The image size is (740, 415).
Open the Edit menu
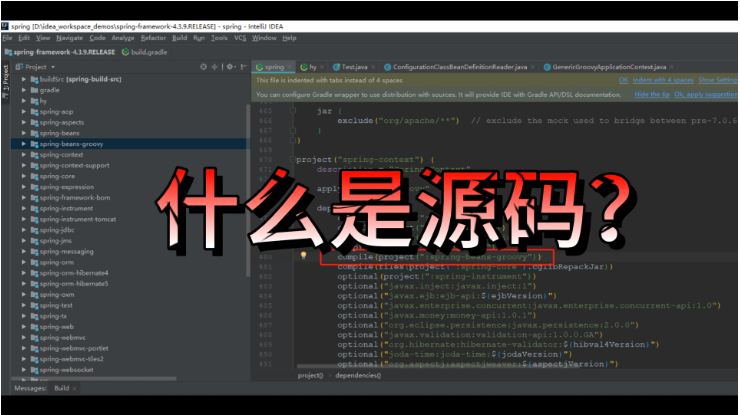coord(24,38)
